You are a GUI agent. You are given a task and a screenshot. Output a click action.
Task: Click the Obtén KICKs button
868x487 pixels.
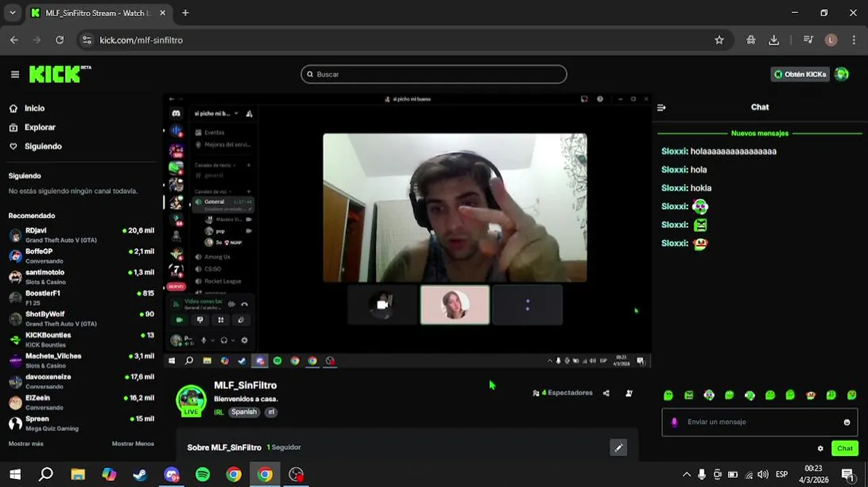(800, 74)
